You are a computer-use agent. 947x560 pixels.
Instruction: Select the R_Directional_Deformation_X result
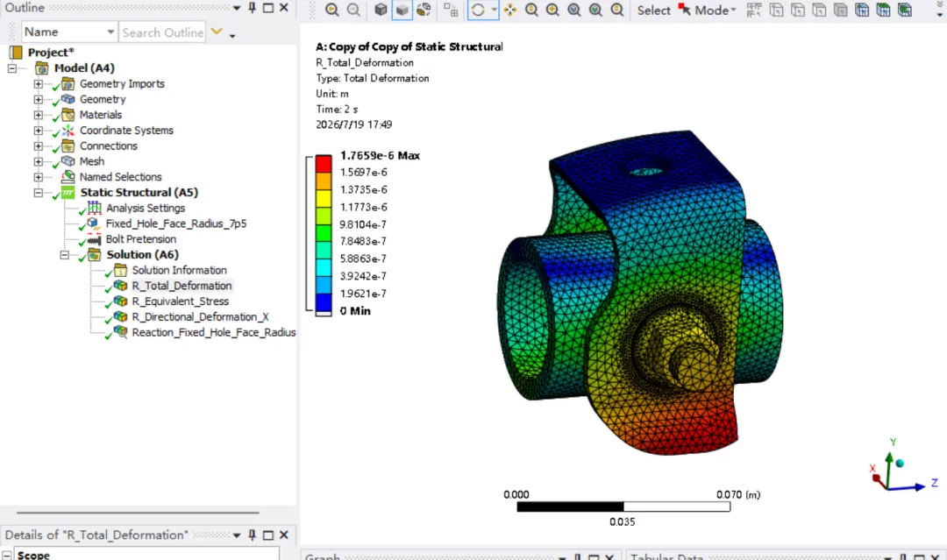click(201, 317)
